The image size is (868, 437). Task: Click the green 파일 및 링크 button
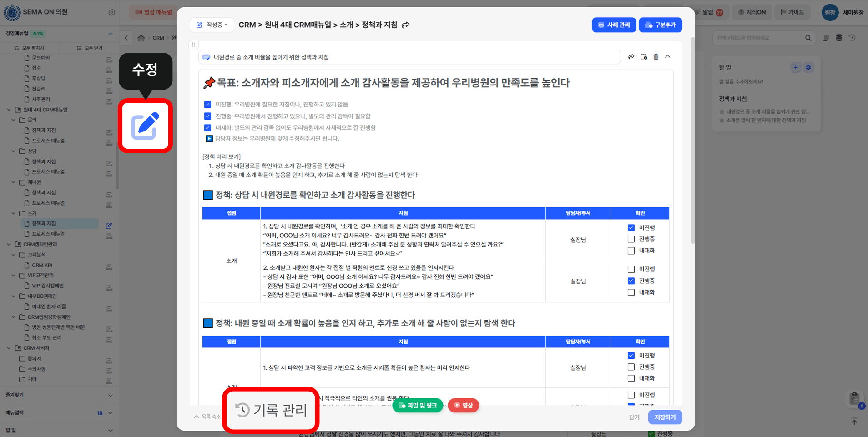click(x=418, y=405)
